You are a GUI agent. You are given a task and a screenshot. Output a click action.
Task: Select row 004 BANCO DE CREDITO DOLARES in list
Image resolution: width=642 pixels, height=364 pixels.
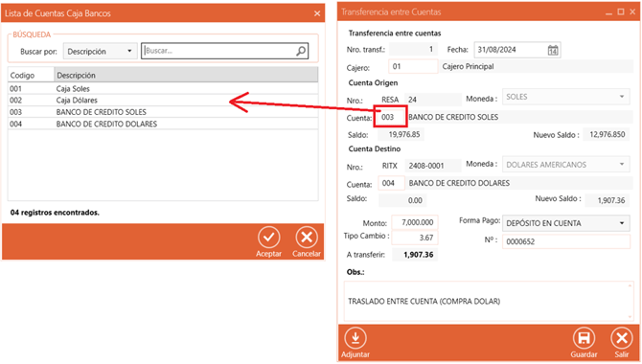click(x=163, y=125)
